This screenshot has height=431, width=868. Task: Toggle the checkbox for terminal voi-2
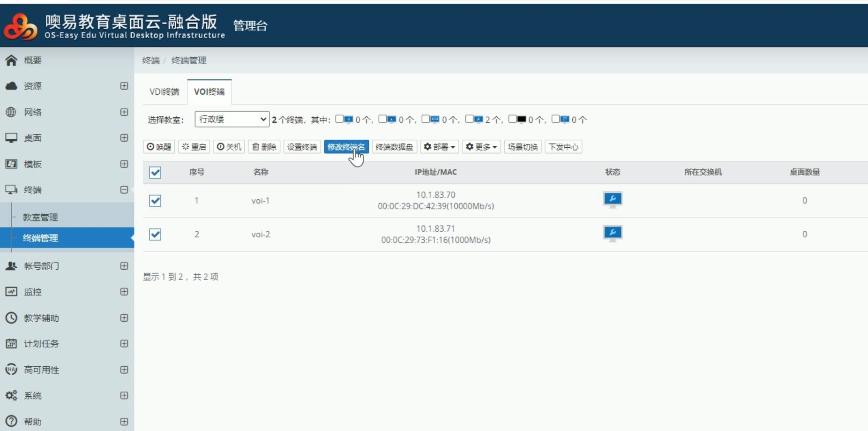[155, 234]
